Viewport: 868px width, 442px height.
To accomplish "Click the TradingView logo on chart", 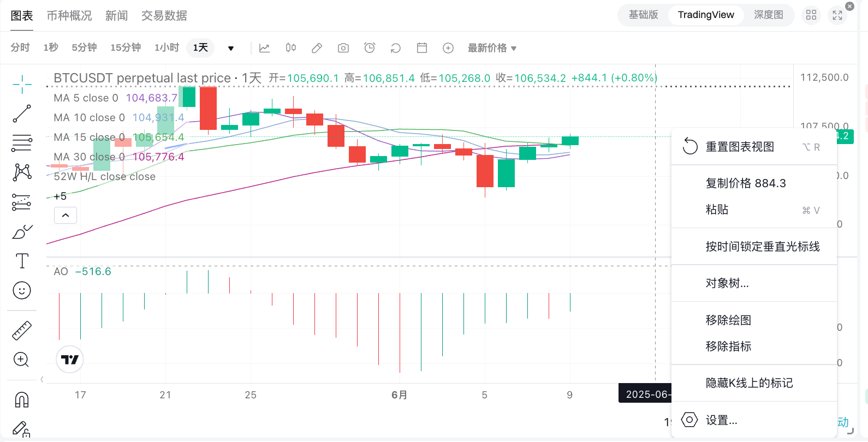I will 70,360.
